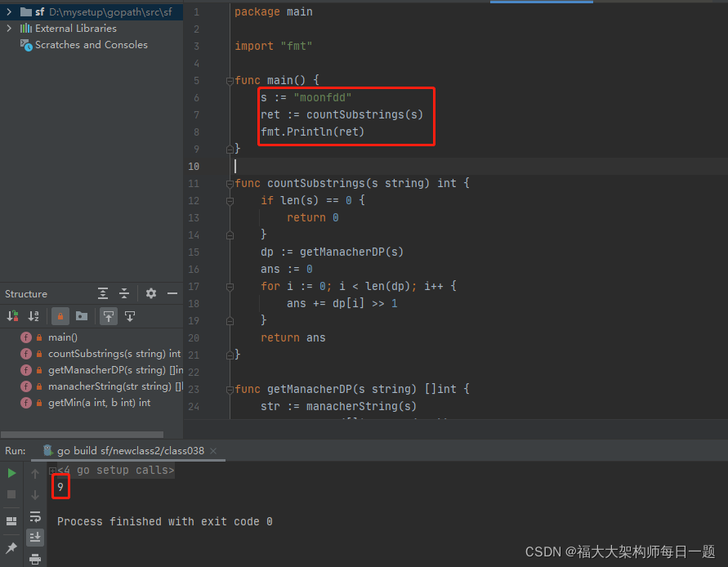Viewport: 728px width, 567px height.
Task: Toggle sort by visibility in Structure
Action: [x=12, y=316]
